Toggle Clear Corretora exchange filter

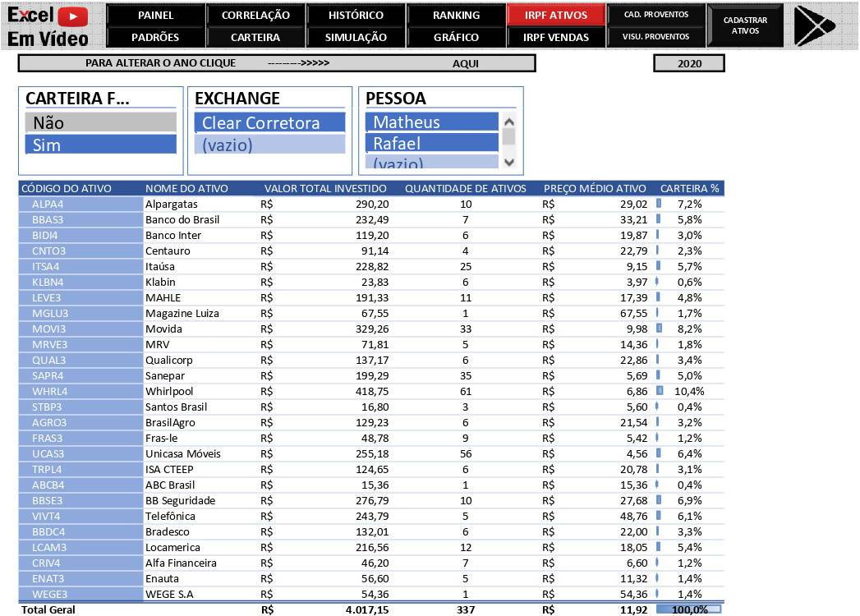click(x=269, y=122)
